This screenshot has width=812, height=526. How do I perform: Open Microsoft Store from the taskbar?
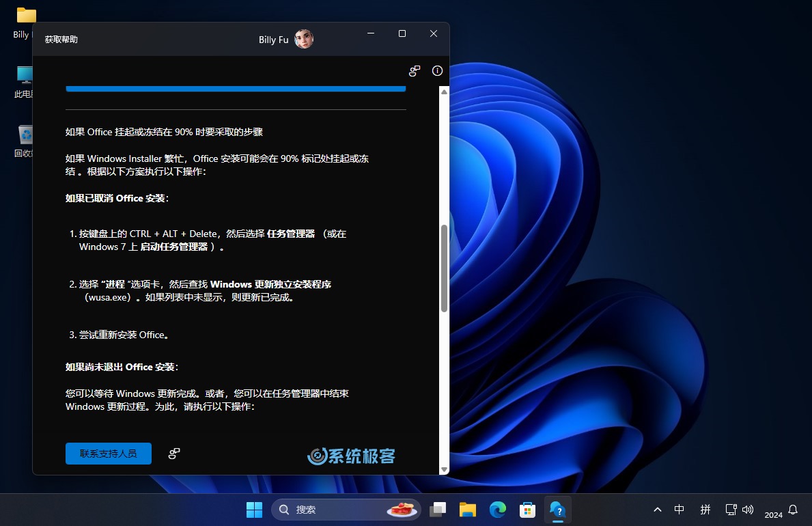tap(527, 509)
